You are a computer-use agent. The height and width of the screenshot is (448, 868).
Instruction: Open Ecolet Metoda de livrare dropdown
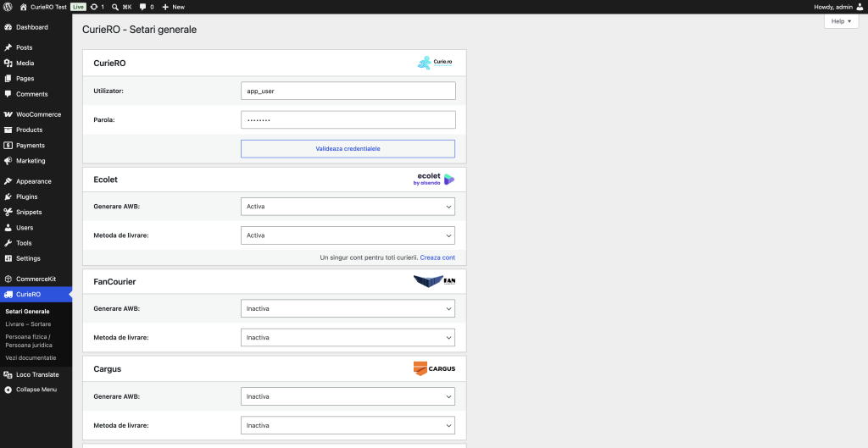coord(348,235)
